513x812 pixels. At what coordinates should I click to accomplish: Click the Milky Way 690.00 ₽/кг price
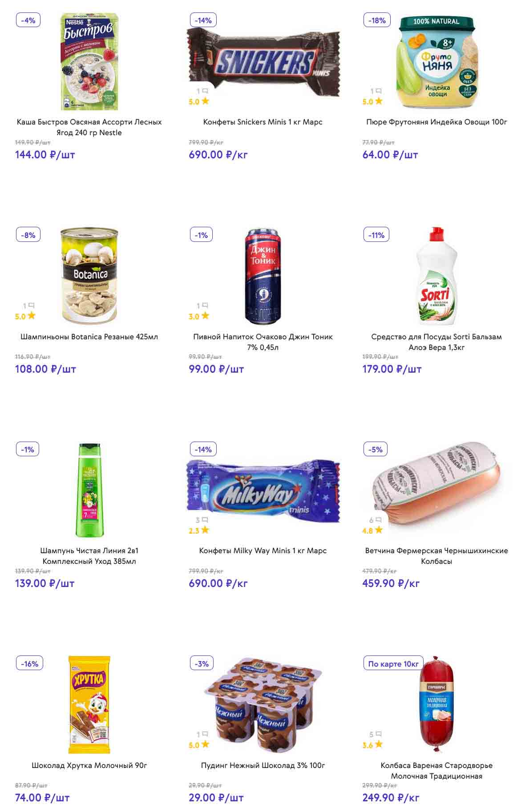click(218, 583)
